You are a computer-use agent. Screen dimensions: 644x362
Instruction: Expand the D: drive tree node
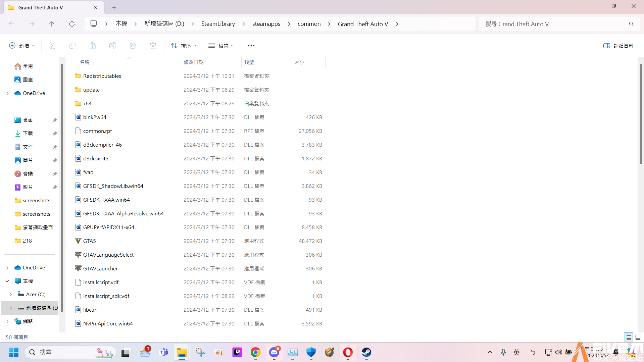pyautogui.click(x=11, y=308)
